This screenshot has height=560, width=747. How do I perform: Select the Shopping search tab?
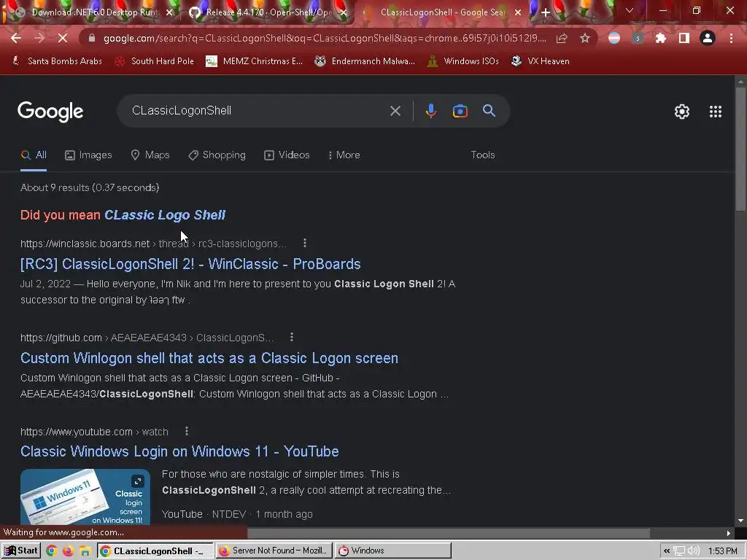pos(217,155)
